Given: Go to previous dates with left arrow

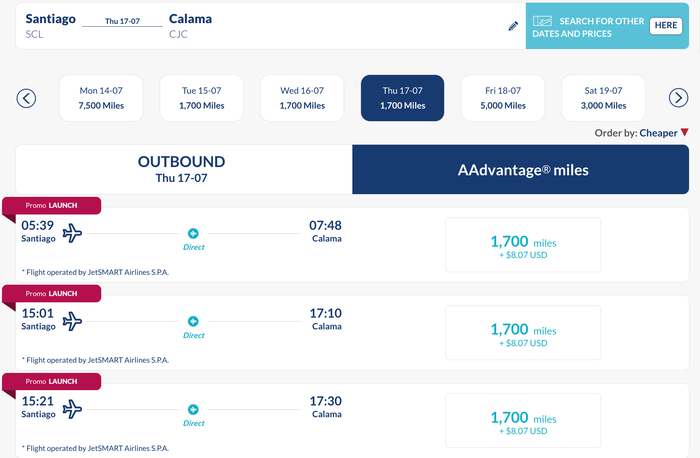Looking at the screenshot, I should pos(26,98).
